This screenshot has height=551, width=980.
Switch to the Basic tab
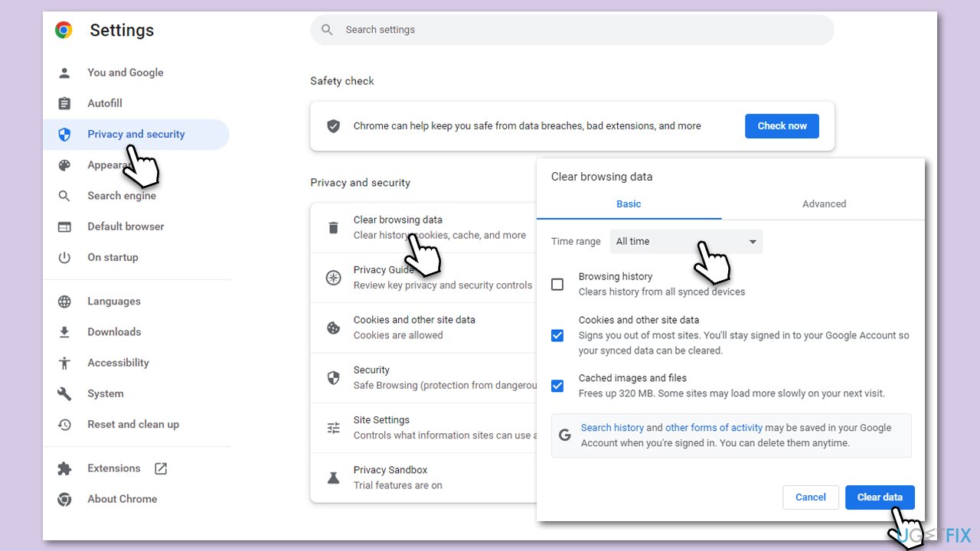pyautogui.click(x=629, y=204)
